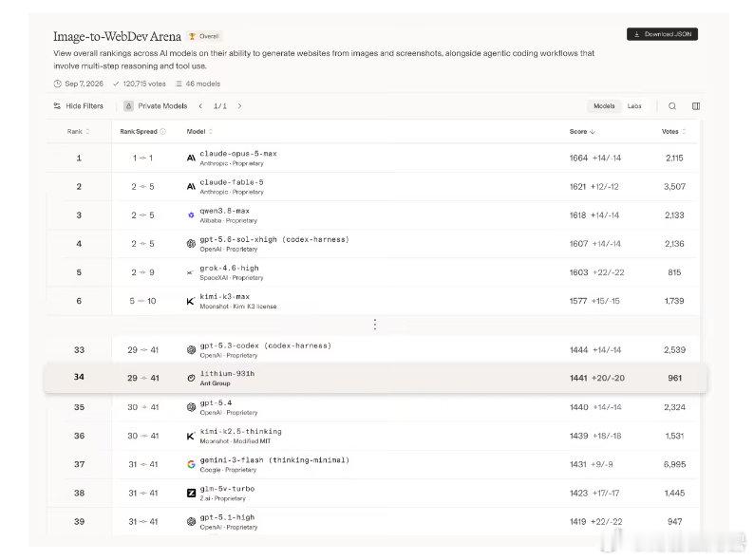This screenshot has height=560, width=754.
Task: Toggle Private Models filter
Action: point(156,106)
